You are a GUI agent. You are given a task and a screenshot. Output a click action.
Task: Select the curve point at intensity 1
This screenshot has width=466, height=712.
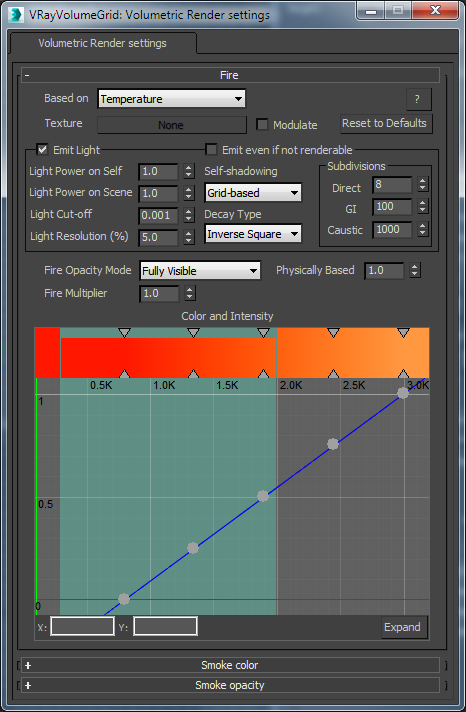[x=403, y=393]
